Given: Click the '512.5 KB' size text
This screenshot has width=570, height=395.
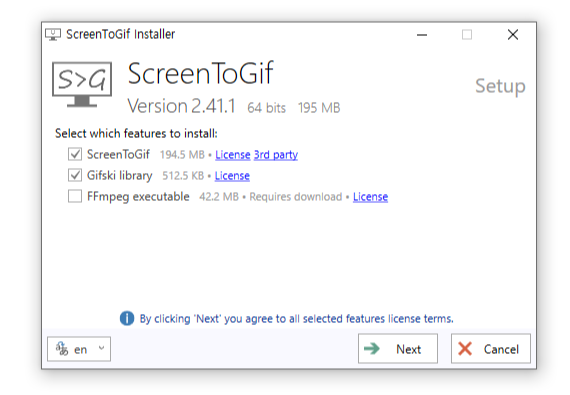Looking at the screenshot, I should tap(183, 176).
